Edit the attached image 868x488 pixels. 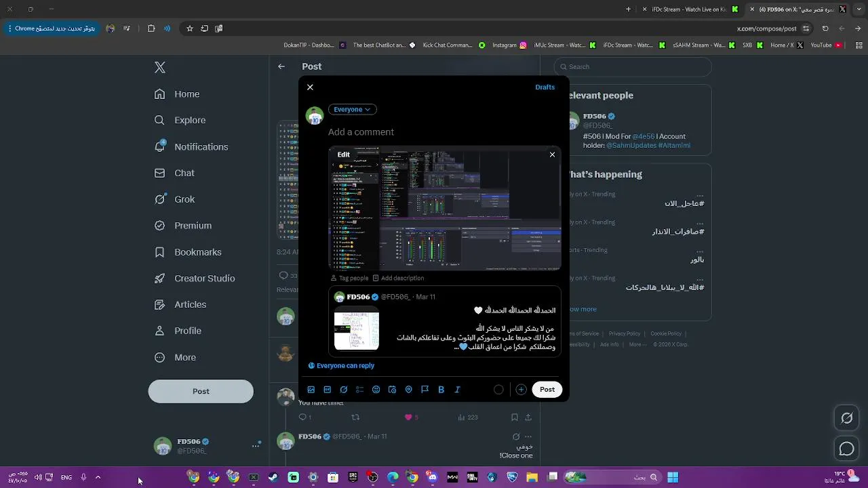tap(344, 155)
